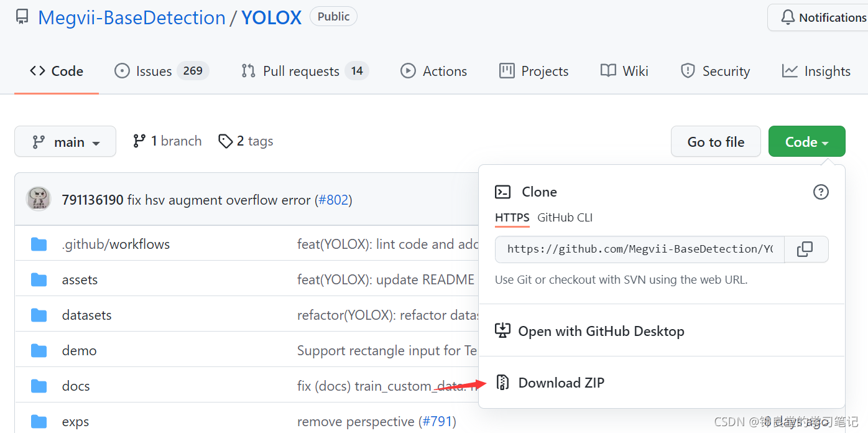Viewport: 868px width, 433px height.
Task: Click the ZIP file icon
Action: [x=502, y=383]
